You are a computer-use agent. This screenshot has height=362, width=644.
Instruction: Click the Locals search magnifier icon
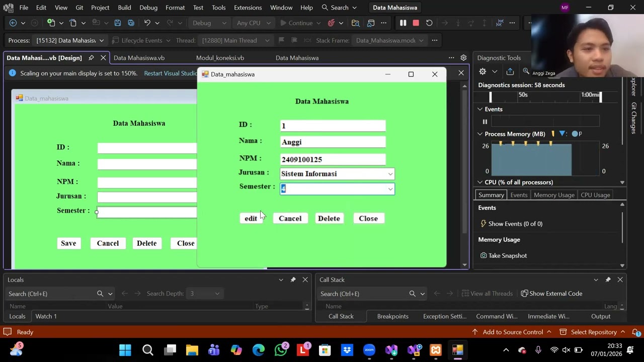(100, 294)
